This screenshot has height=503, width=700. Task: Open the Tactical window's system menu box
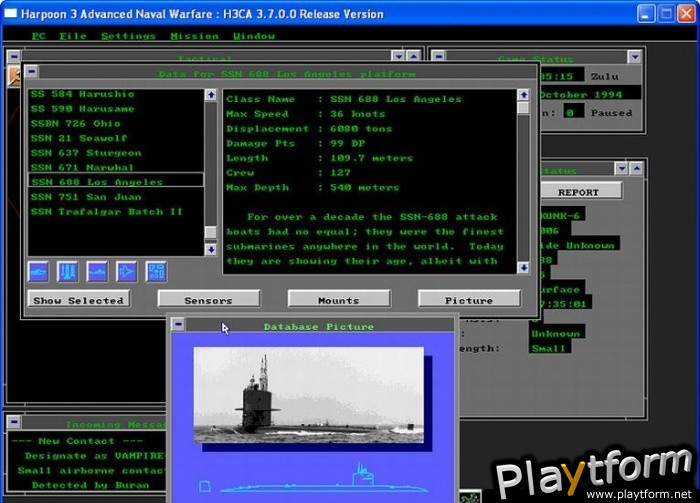14,56
